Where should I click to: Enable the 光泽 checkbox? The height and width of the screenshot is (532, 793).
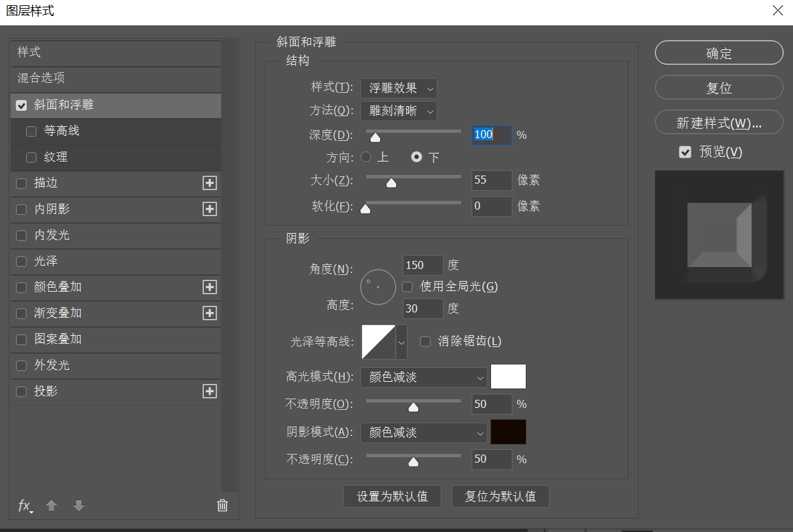(x=21, y=261)
